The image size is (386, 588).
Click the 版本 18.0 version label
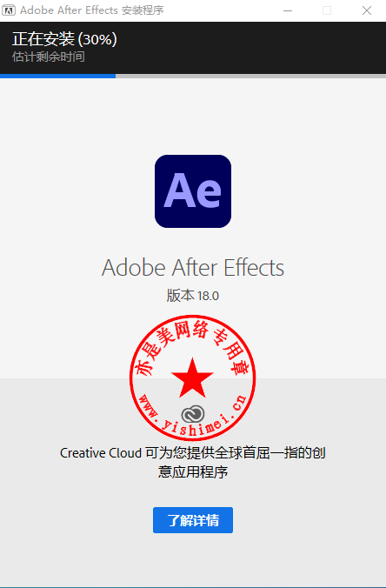pyautogui.click(x=193, y=296)
